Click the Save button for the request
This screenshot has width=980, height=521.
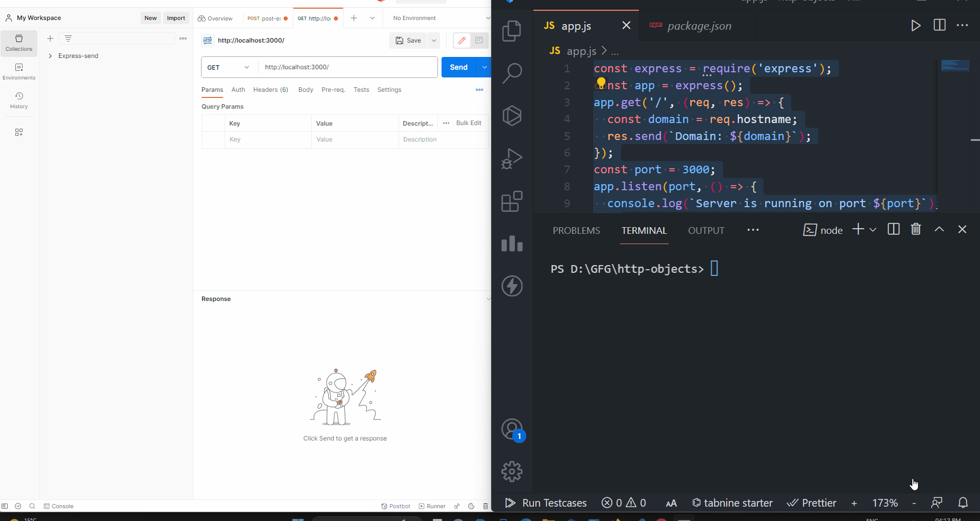(x=409, y=41)
